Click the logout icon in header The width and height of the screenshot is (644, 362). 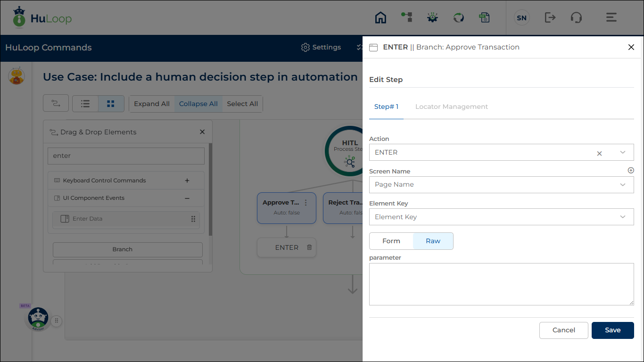point(550,18)
